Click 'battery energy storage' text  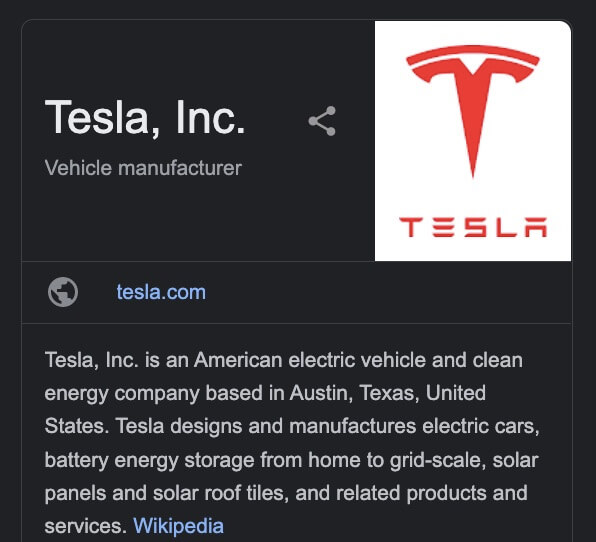coord(149,460)
